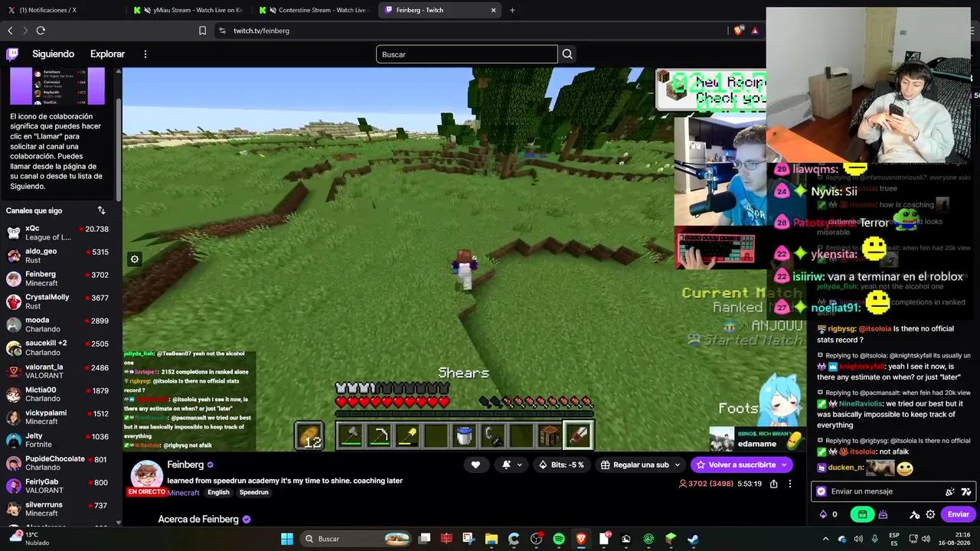Open the three-dot menu next to Explorar
The height and width of the screenshot is (551, 980).
145,54
